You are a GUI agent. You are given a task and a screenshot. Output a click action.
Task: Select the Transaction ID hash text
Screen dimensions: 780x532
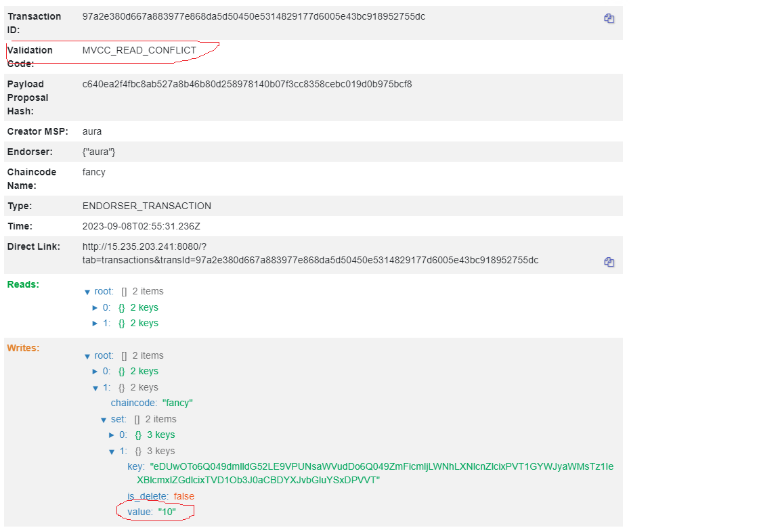tap(254, 16)
